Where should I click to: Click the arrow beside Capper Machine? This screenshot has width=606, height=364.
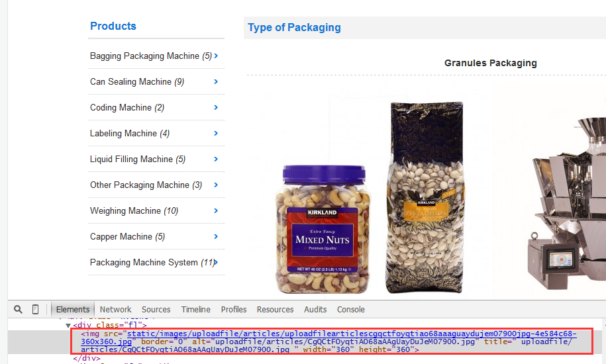click(216, 237)
